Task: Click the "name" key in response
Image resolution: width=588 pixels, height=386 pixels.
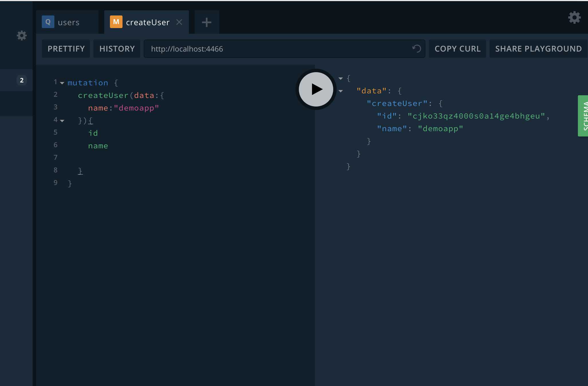Action: [x=392, y=129]
